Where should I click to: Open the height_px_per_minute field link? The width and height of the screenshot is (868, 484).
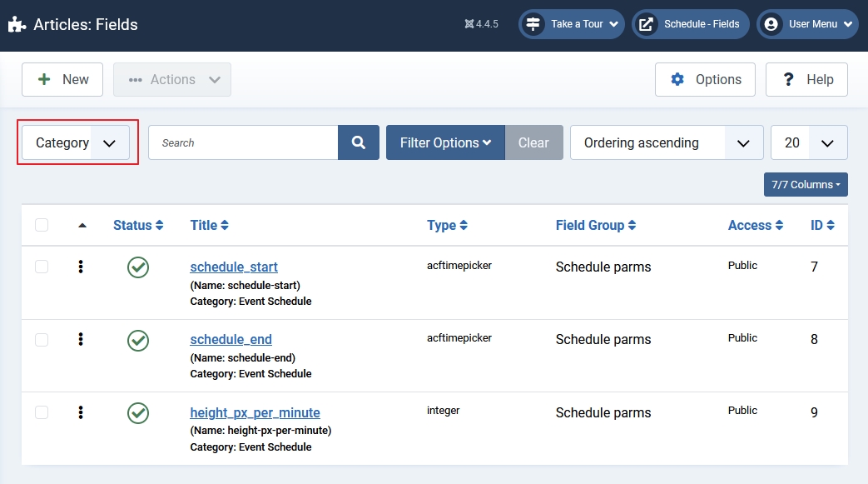pos(255,412)
